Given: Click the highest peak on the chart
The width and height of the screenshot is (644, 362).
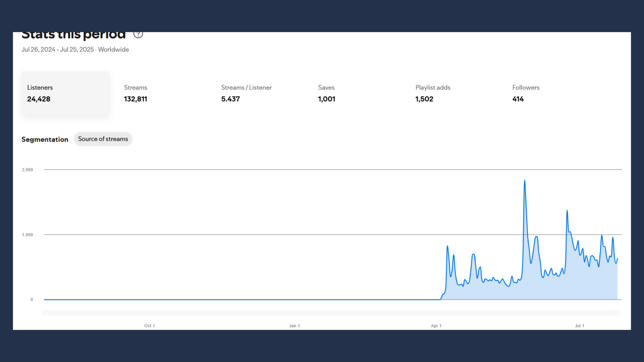Looking at the screenshot, I should coord(525,181).
